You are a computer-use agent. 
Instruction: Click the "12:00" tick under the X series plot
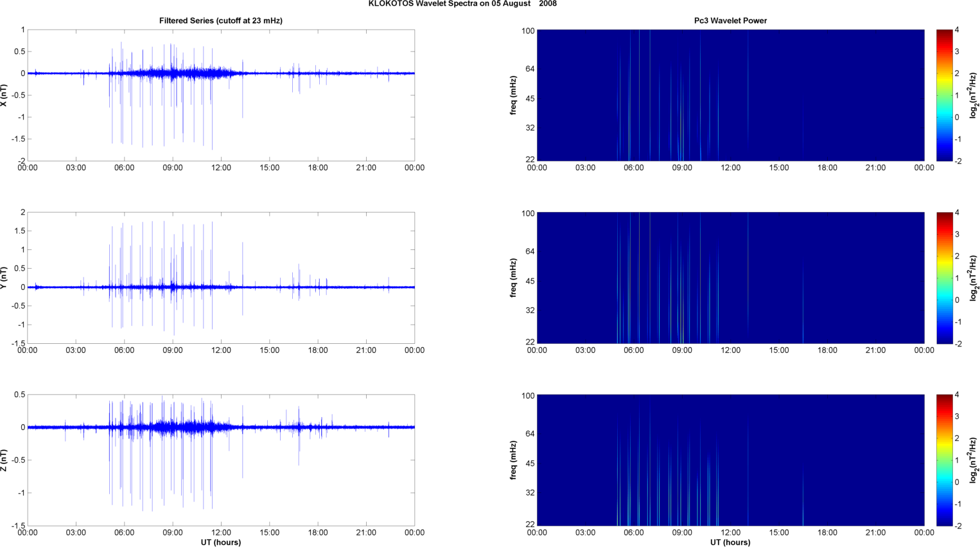click(x=221, y=168)
